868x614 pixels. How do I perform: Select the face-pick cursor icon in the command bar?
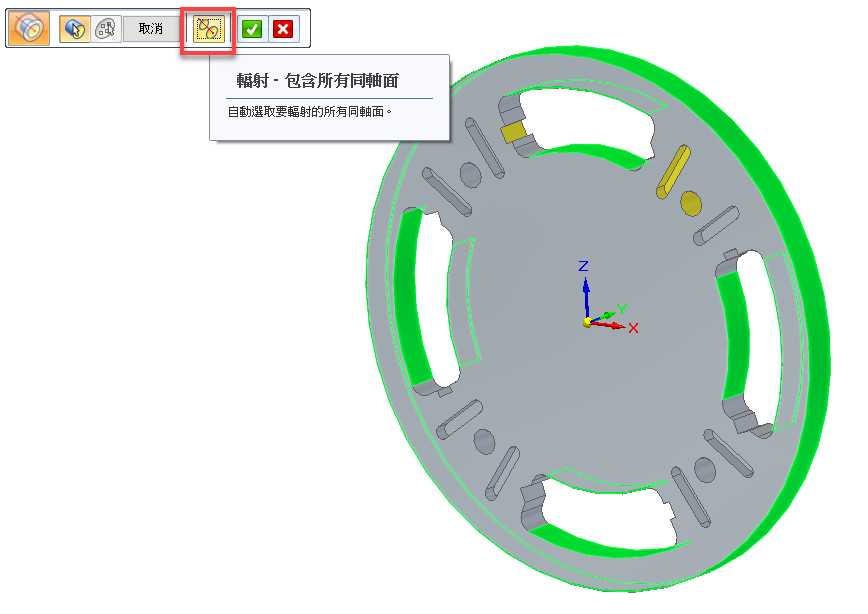(x=75, y=29)
